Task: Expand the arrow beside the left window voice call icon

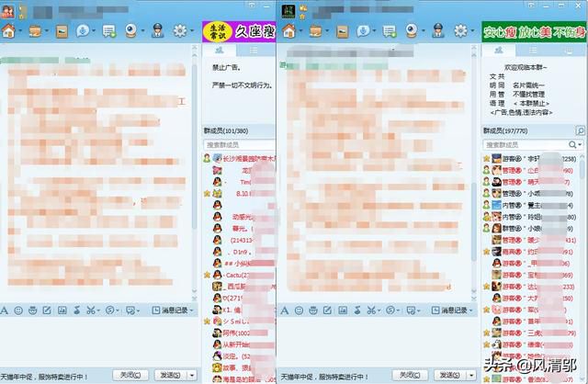Action: 94,30
